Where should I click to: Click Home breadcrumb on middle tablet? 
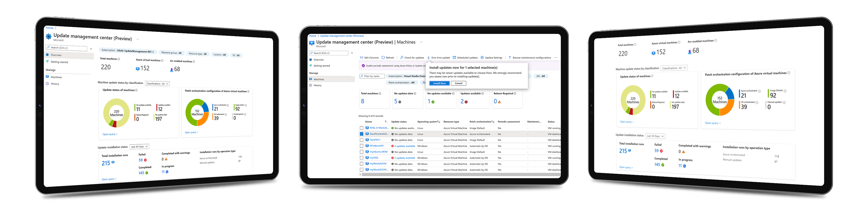click(313, 36)
